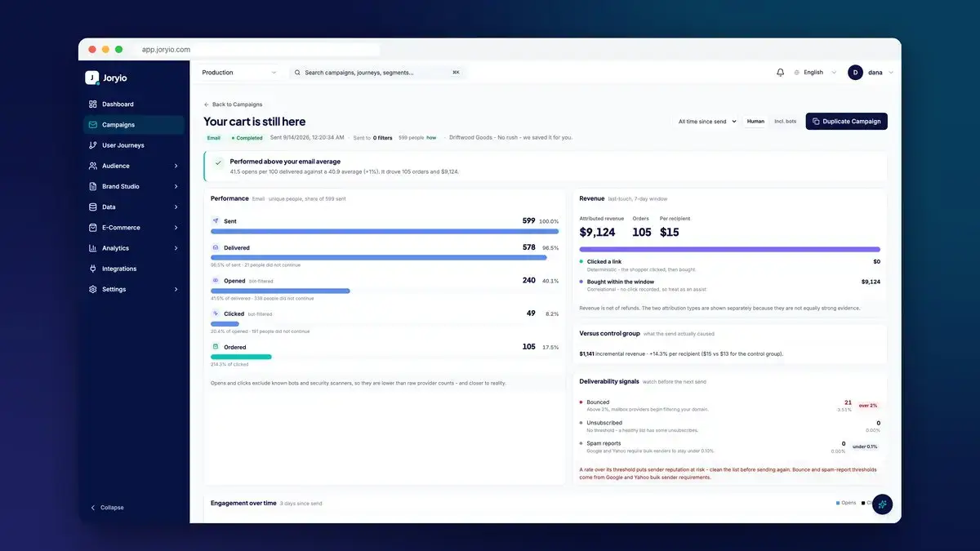Click the Settings gear icon
The height and width of the screenshot is (551, 980).
coord(93,289)
